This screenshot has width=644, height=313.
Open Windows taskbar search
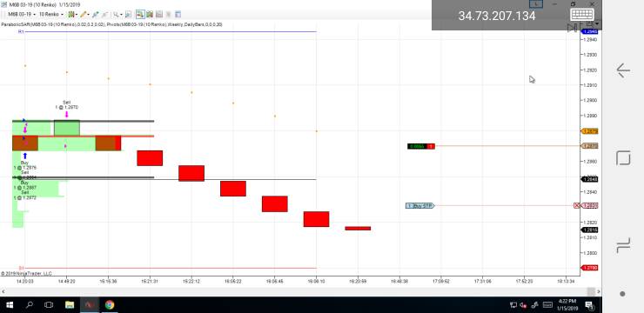(30, 305)
